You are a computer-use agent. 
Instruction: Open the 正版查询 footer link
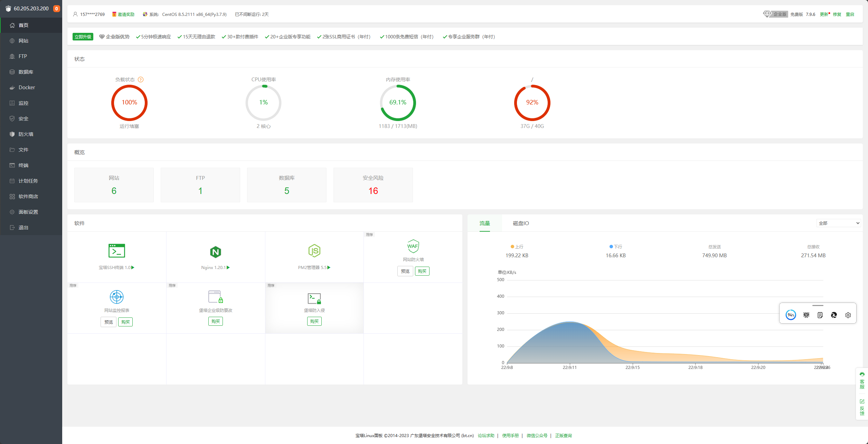[x=563, y=436]
